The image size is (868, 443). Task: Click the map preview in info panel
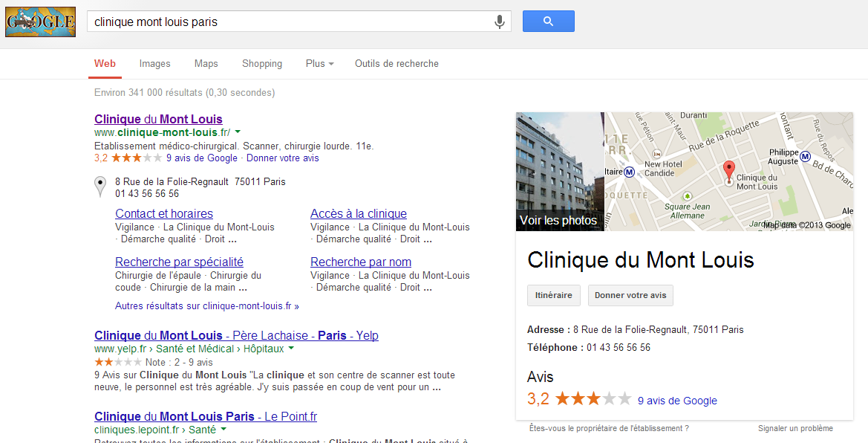(x=729, y=172)
